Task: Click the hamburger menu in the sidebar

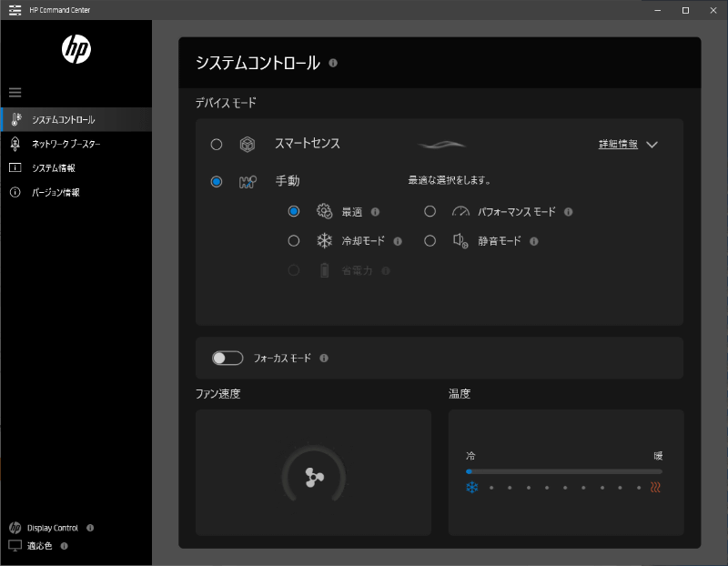Action: coord(15,92)
